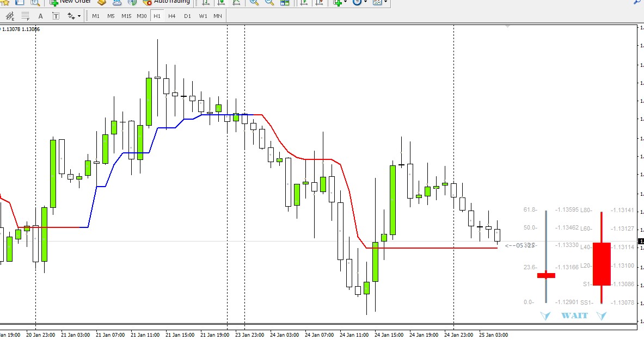Switch chart to bar chart
The height and width of the screenshot is (340, 644).
click(205, 2)
